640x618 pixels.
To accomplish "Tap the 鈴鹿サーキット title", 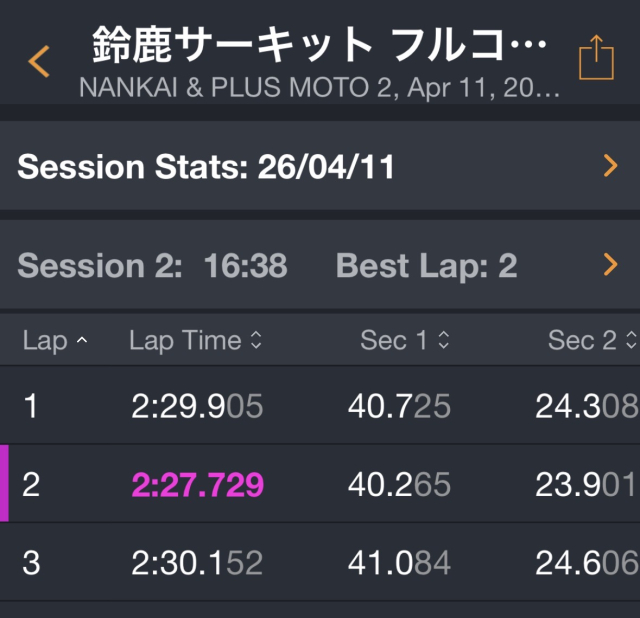I will click(320, 44).
